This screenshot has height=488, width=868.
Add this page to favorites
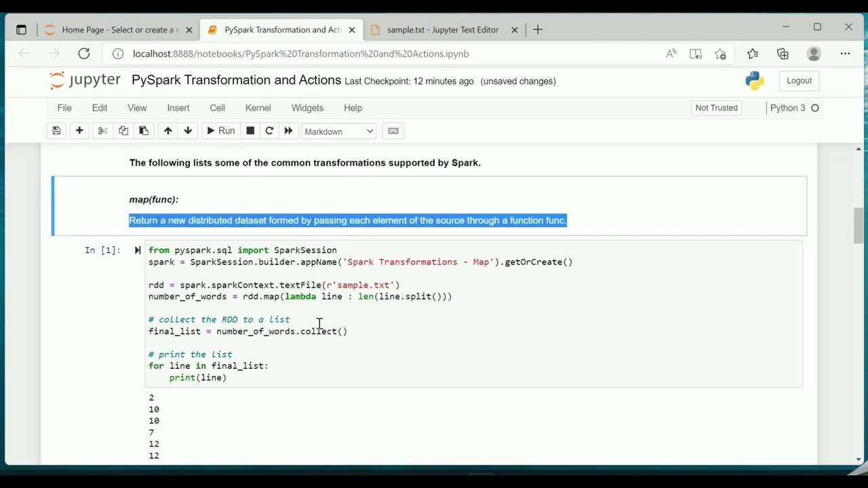click(x=720, y=54)
